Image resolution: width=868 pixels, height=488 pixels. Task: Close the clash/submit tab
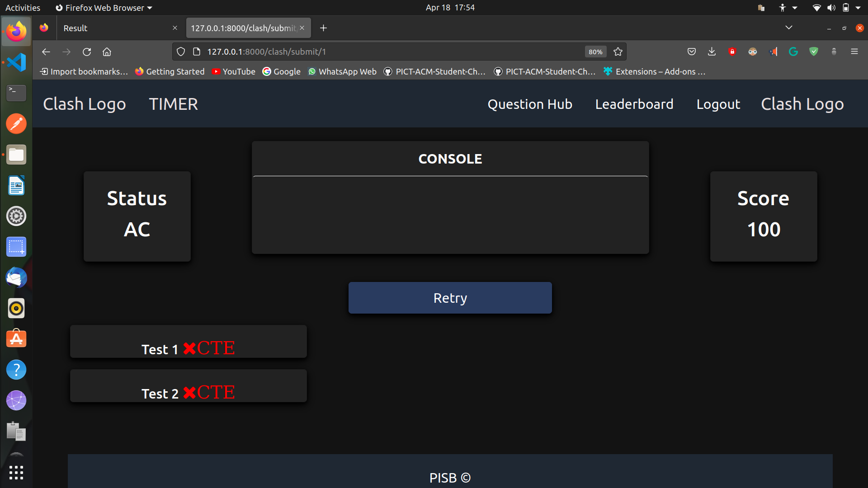[x=302, y=28]
